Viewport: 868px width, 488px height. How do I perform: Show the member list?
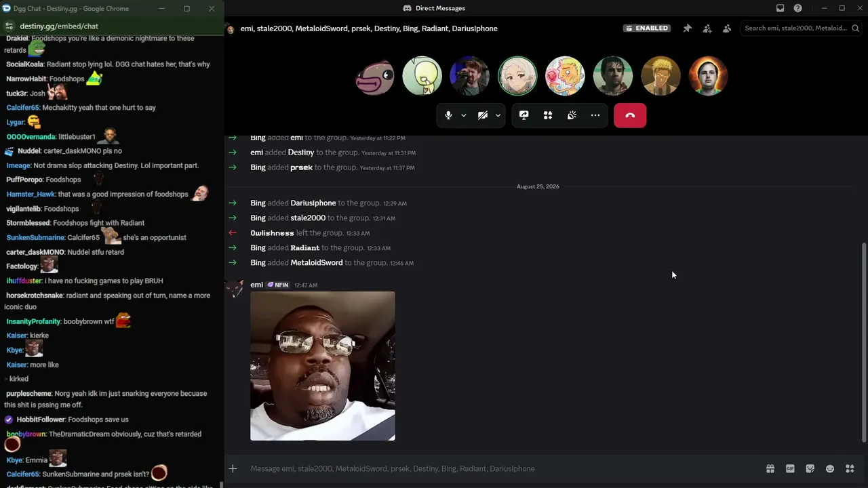727,28
